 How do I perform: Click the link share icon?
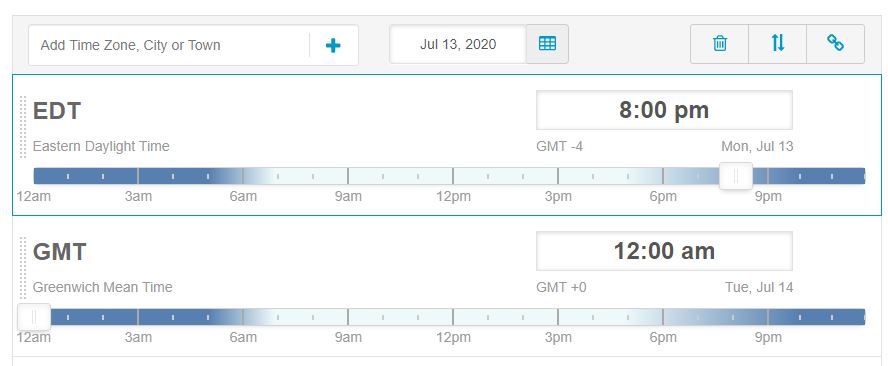coord(835,44)
